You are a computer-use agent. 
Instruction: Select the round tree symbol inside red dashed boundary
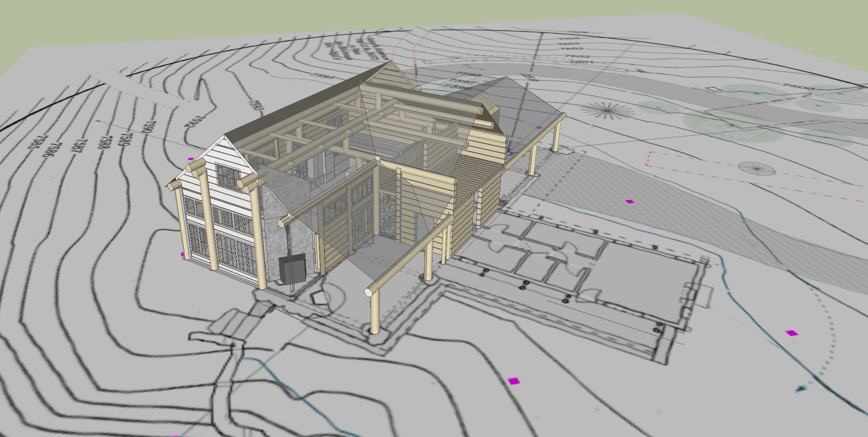pos(756,168)
